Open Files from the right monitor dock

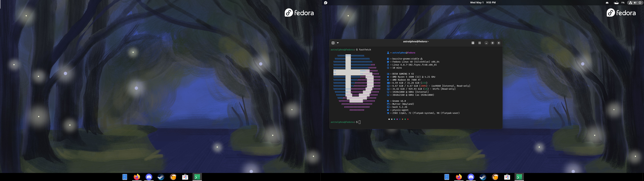click(447, 177)
